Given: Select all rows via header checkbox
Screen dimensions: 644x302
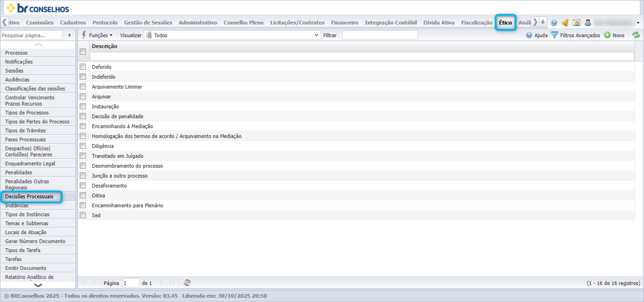Looking at the screenshot, I should 83,52.
